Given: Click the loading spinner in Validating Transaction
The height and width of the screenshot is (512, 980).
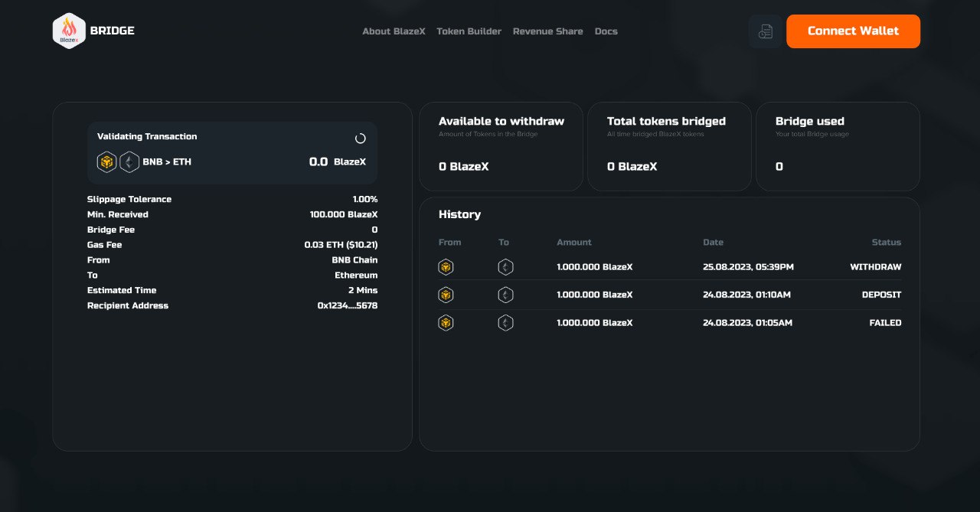Looking at the screenshot, I should [x=361, y=139].
